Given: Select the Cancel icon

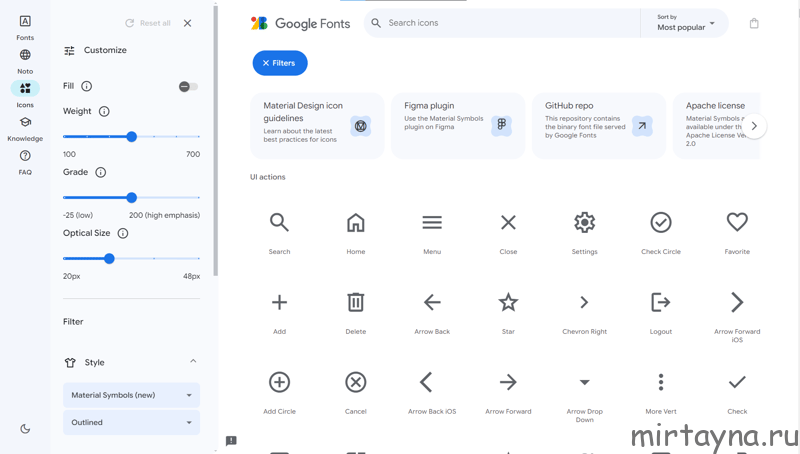Looking at the screenshot, I should click(356, 382).
